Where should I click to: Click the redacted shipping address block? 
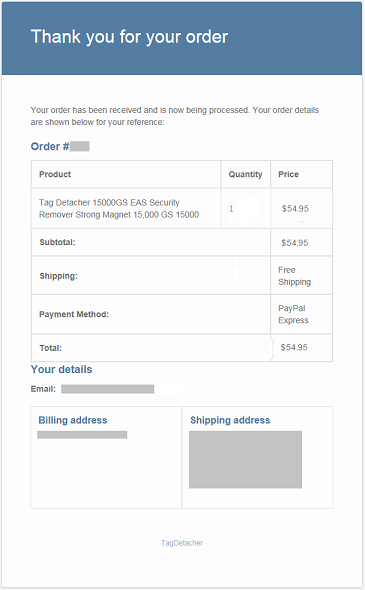[245, 459]
